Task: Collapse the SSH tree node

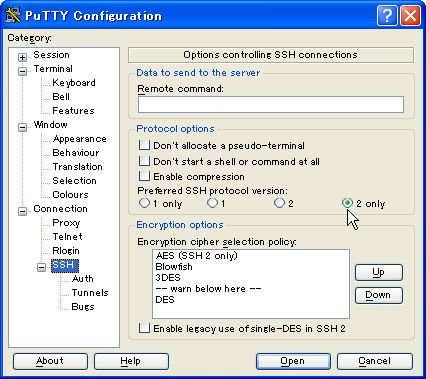Action: coord(41,267)
